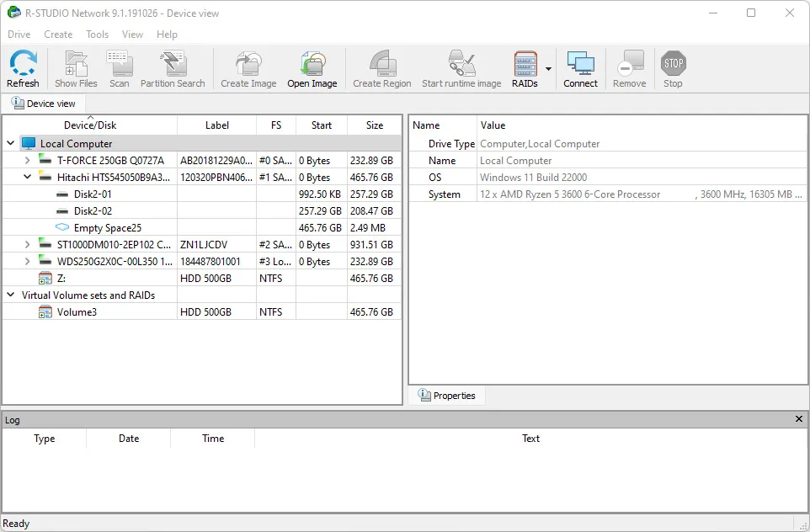Click the Disk2-02 partition icon
Image resolution: width=810 pixels, height=532 pixels.
62,211
